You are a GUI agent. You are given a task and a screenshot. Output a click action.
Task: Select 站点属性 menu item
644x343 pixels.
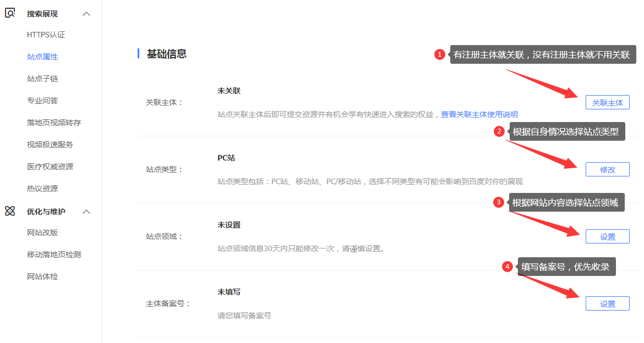(x=42, y=57)
